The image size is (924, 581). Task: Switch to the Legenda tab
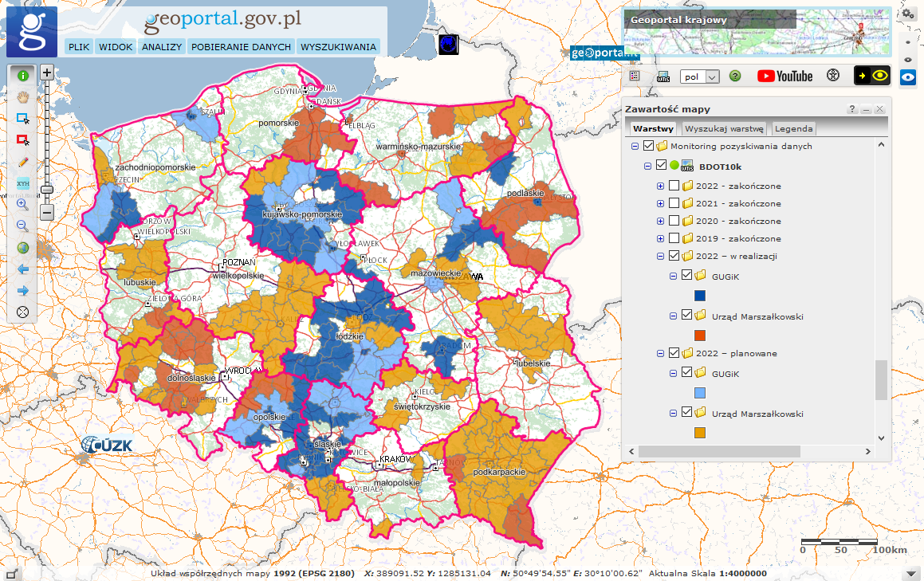[x=793, y=128]
